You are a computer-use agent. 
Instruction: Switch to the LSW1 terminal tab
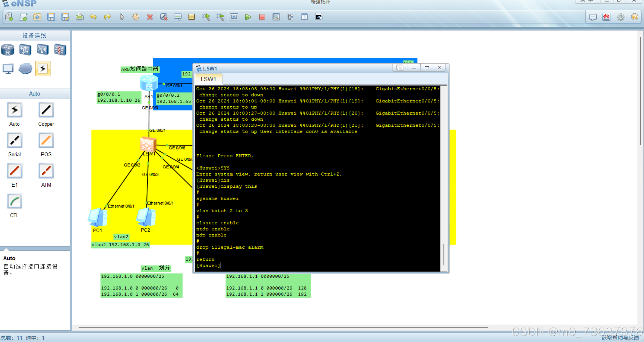tap(208, 79)
